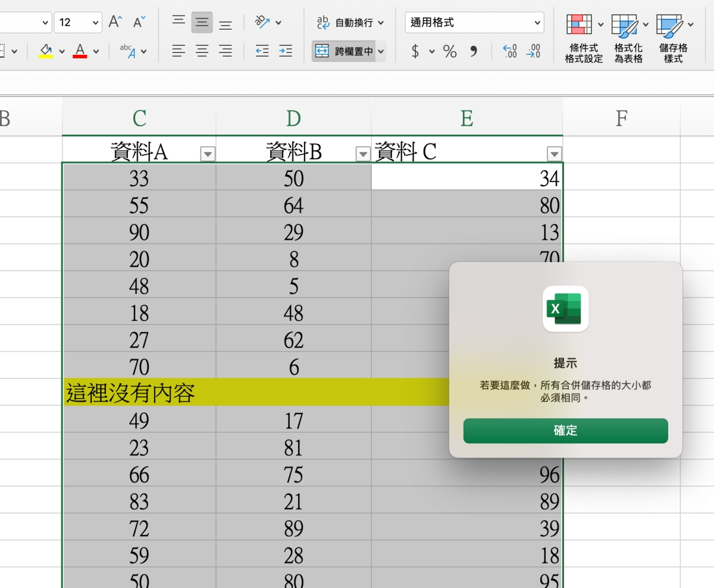Click the 確定 button in the dialog
714x588 pixels.
pos(565,431)
